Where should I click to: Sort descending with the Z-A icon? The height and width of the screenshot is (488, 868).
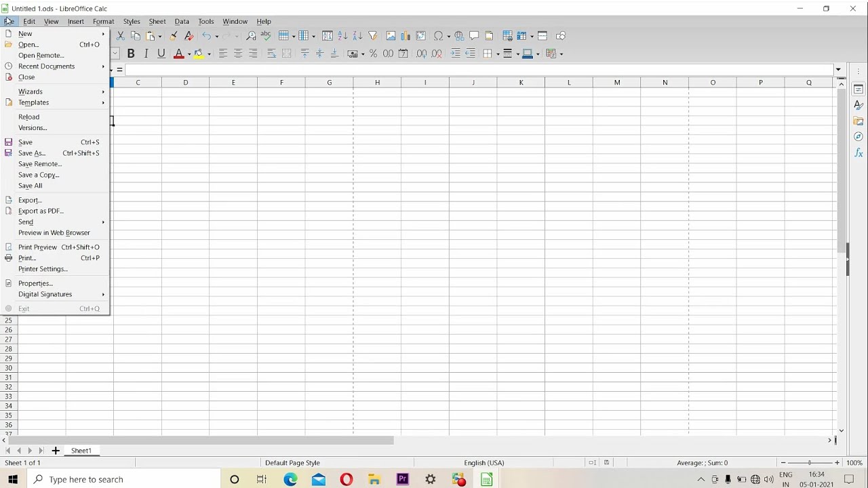(357, 36)
